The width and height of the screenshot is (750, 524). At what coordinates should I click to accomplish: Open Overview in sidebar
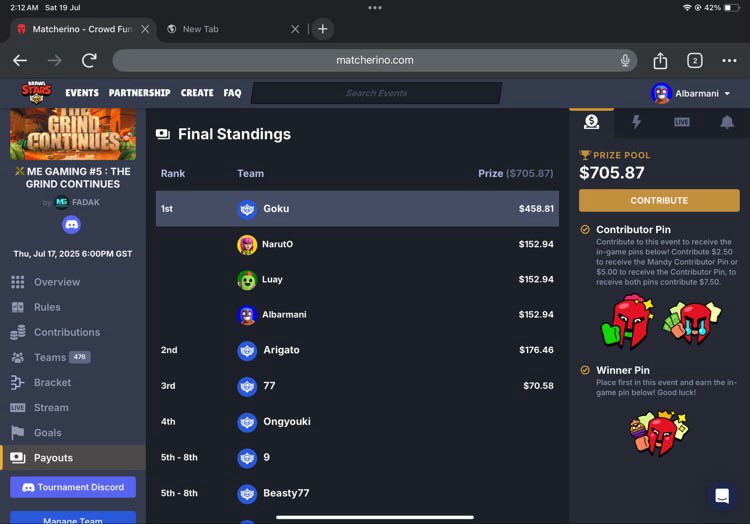(57, 282)
